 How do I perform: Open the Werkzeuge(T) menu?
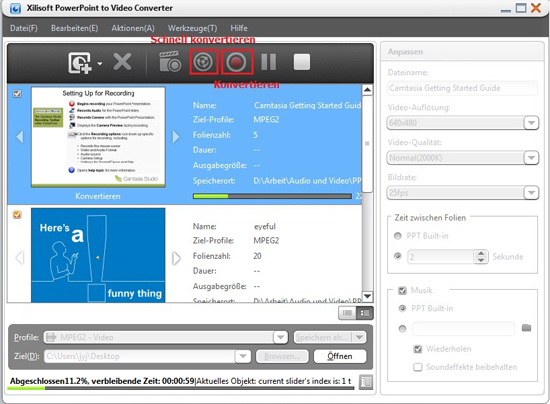(x=192, y=28)
